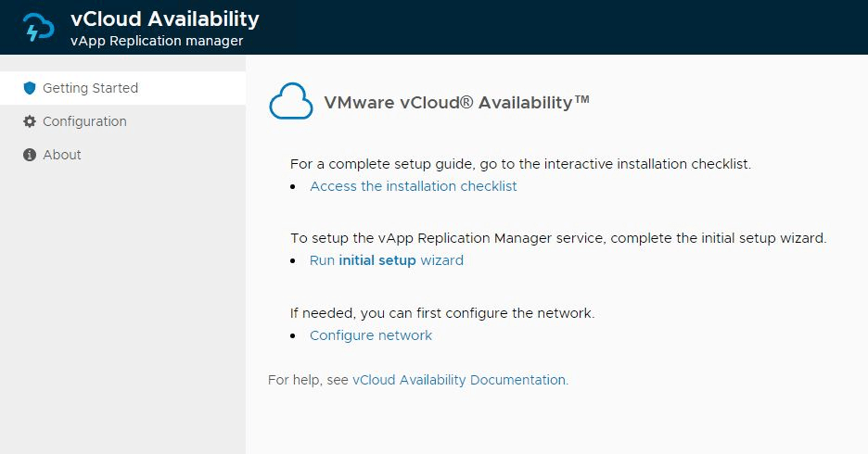Select the Getting Started sidebar item
868x454 pixels.
click(x=90, y=88)
